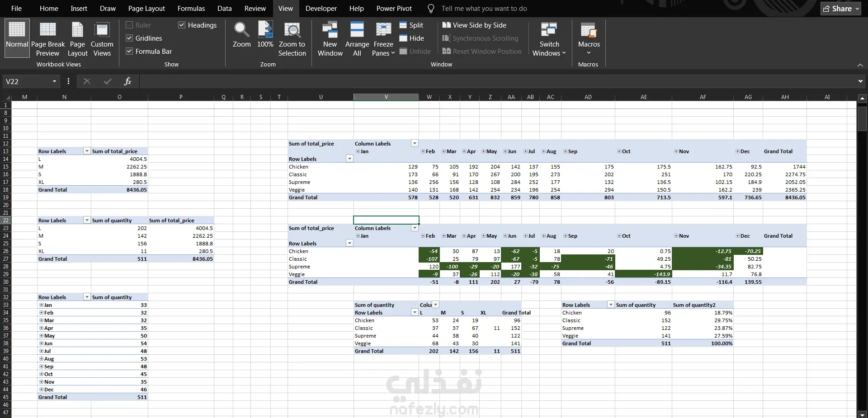The image size is (868, 418).
Task: Expand Oct column in row 22 pivot
Action: 619,236
